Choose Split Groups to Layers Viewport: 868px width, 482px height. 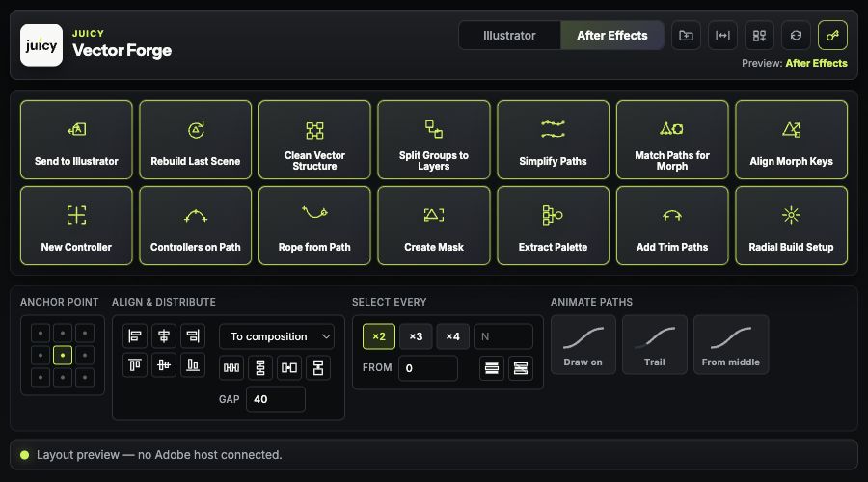point(434,140)
